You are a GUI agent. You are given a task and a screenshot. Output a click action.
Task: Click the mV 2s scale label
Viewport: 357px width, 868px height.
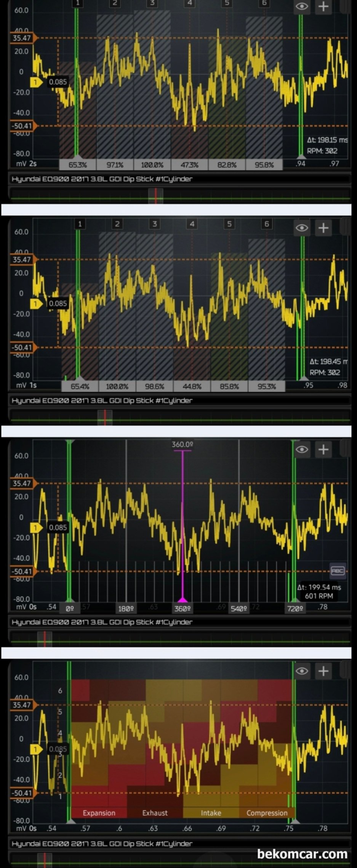(x=26, y=164)
